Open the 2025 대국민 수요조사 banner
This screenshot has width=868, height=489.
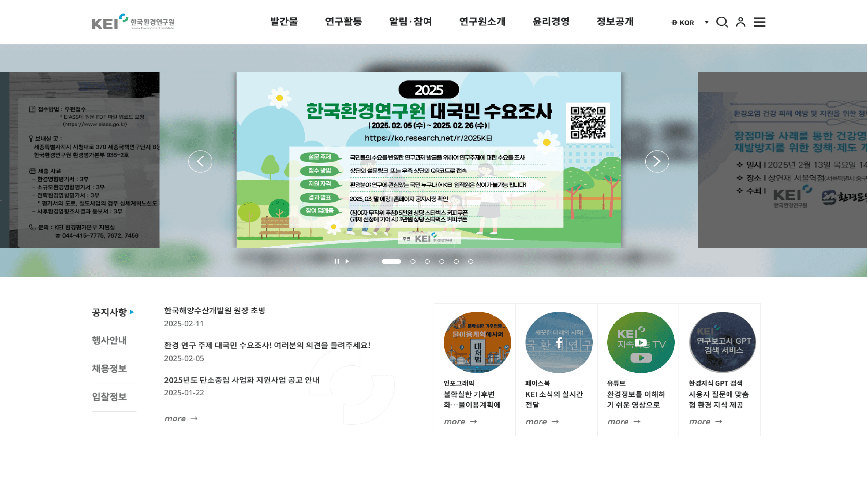(x=429, y=160)
